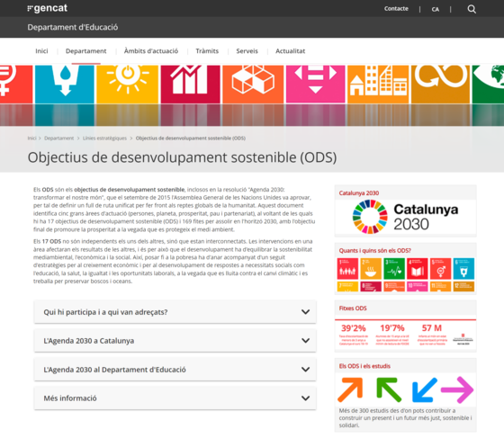Open the 'Catalunya 2030' card title
The width and height of the screenshot is (504, 438).
pyautogui.click(x=359, y=193)
